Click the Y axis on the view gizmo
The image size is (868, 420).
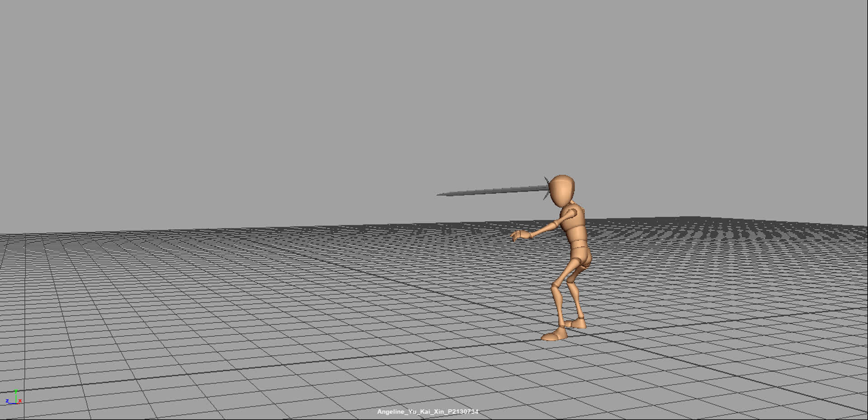(x=16, y=391)
